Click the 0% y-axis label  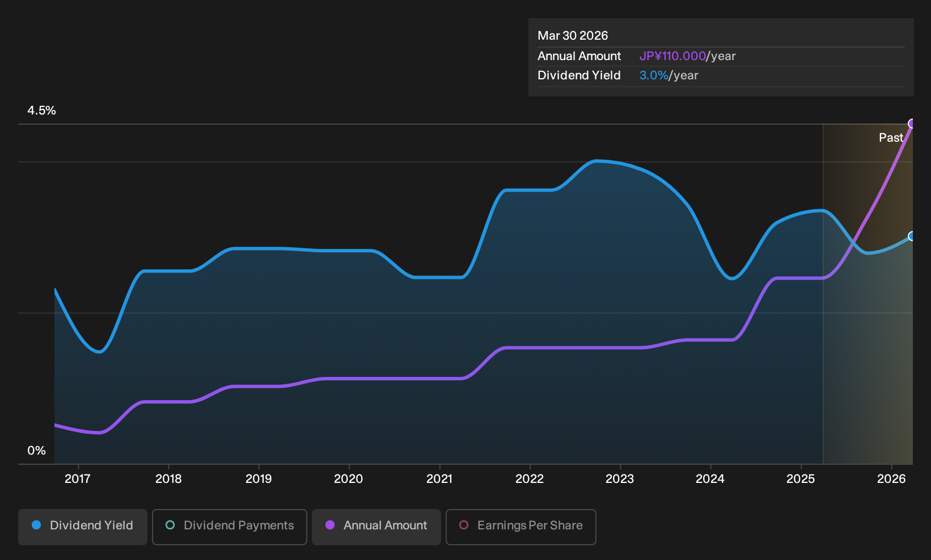pos(36,451)
